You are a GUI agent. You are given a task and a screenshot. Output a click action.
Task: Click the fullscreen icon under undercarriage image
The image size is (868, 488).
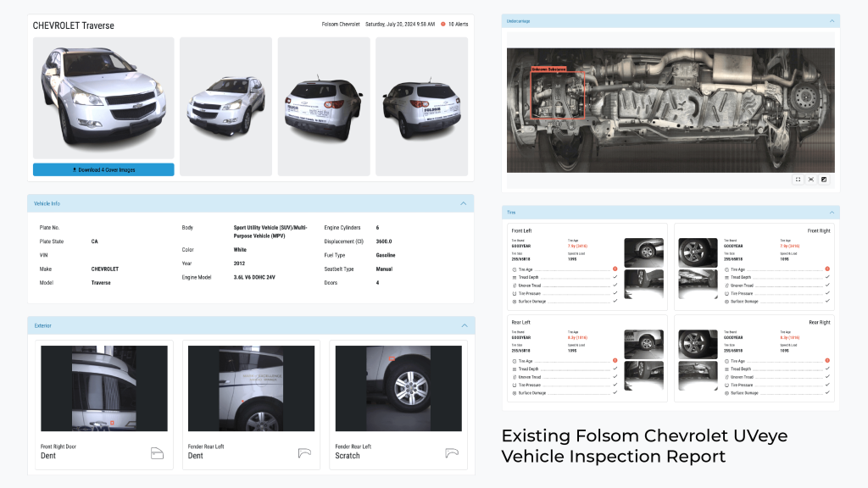[x=798, y=179]
